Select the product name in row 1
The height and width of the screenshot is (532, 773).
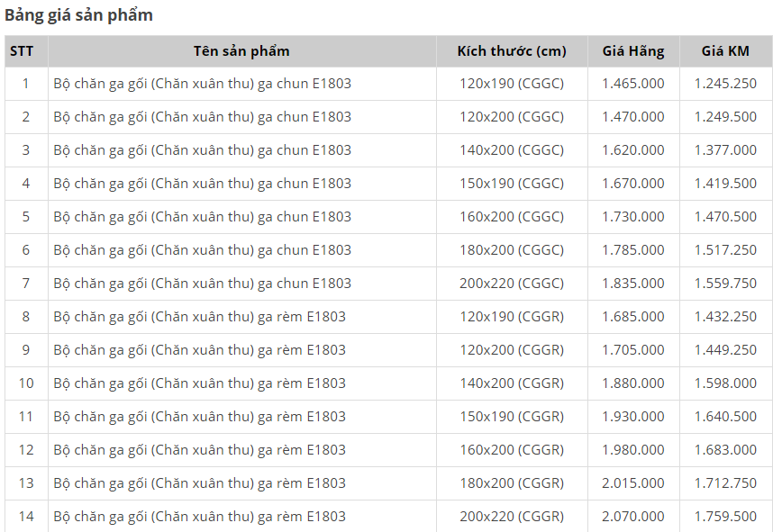tap(203, 84)
